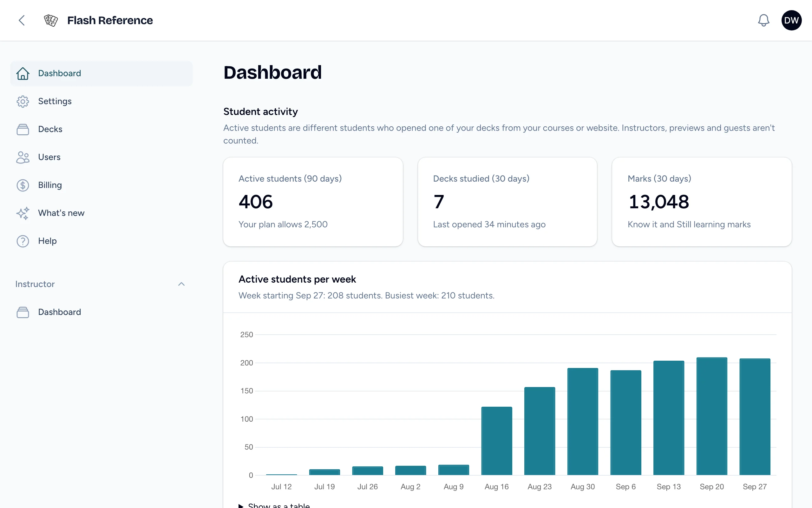Click the Your plan allows 2,500 text

pyautogui.click(x=283, y=224)
